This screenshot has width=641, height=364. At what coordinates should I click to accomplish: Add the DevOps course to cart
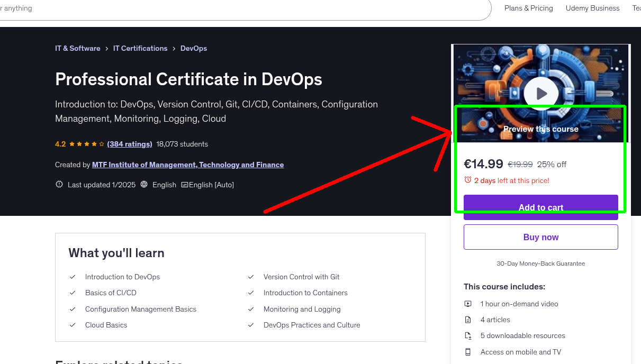point(540,207)
